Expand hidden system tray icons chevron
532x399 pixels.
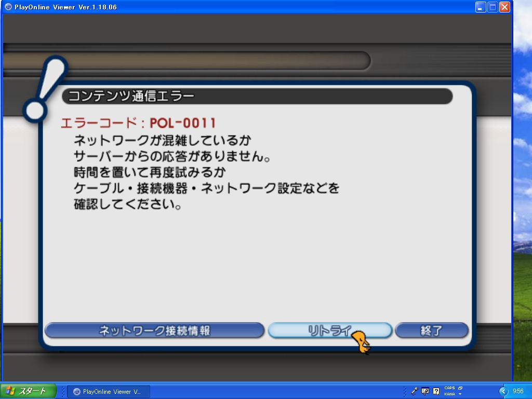tap(503, 392)
